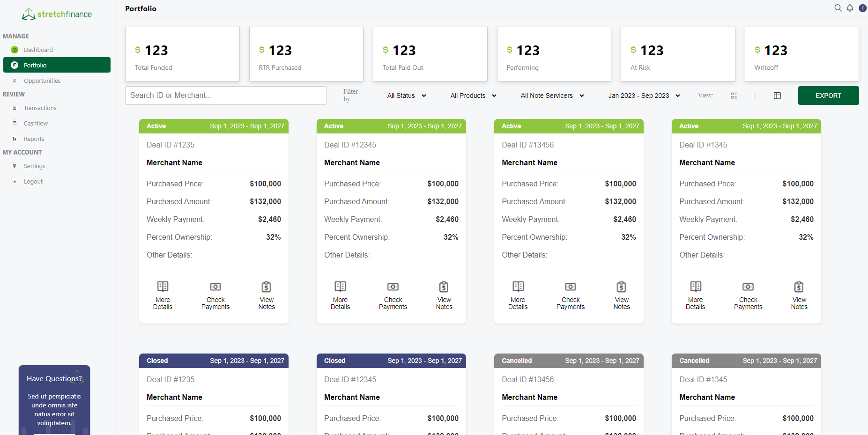Screen dimensions: 868x435
Task: Focus the Search ID or Merchant field
Action: [x=226, y=96]
